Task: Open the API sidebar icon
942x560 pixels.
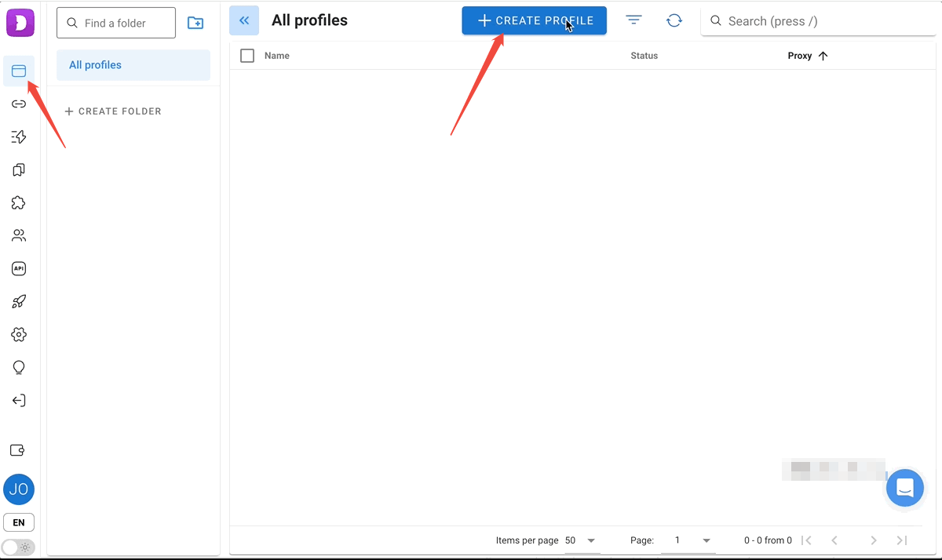Action: [x=19, y=268]
